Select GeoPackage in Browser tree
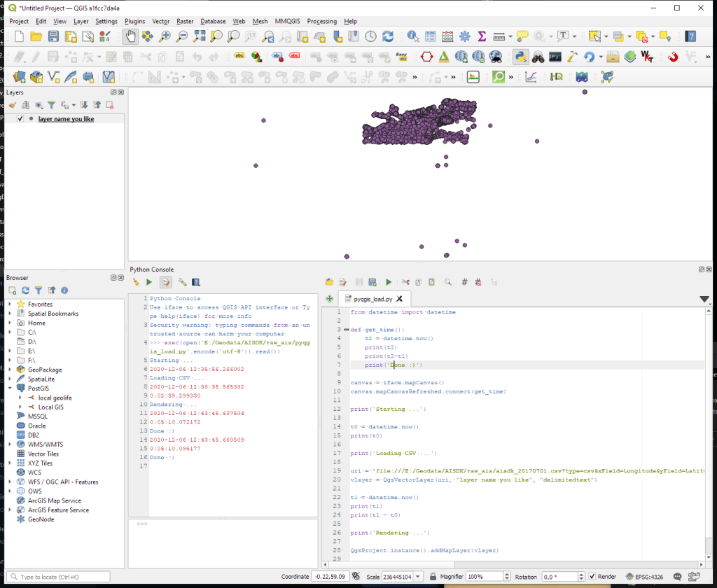 tap(45, 370)
